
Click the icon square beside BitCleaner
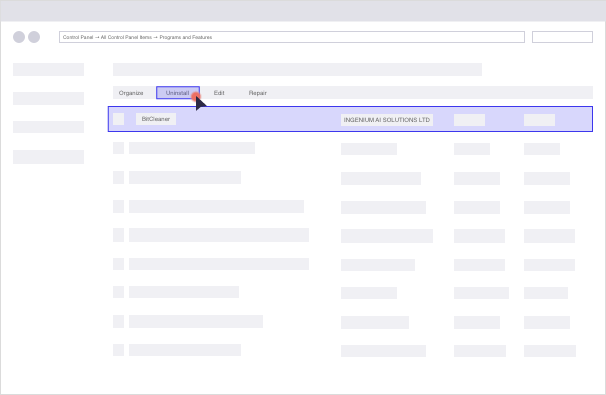pos(119,119)
